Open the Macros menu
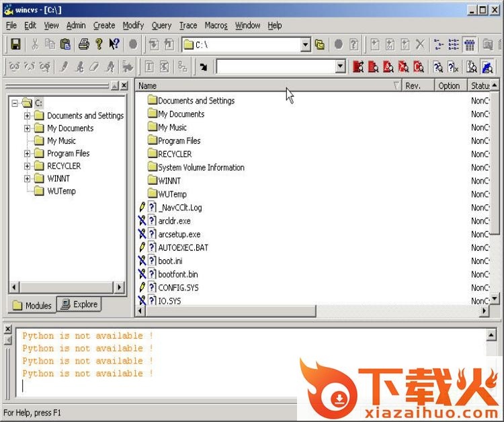Image resolution: width=504 pixels, height=422 pixels. pyautogui.click(x=216, y=26)
